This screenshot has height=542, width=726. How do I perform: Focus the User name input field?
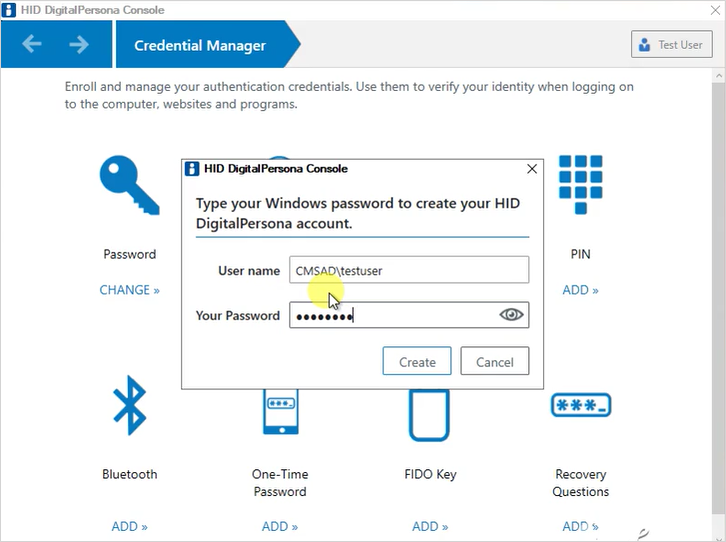click(408, 271)
